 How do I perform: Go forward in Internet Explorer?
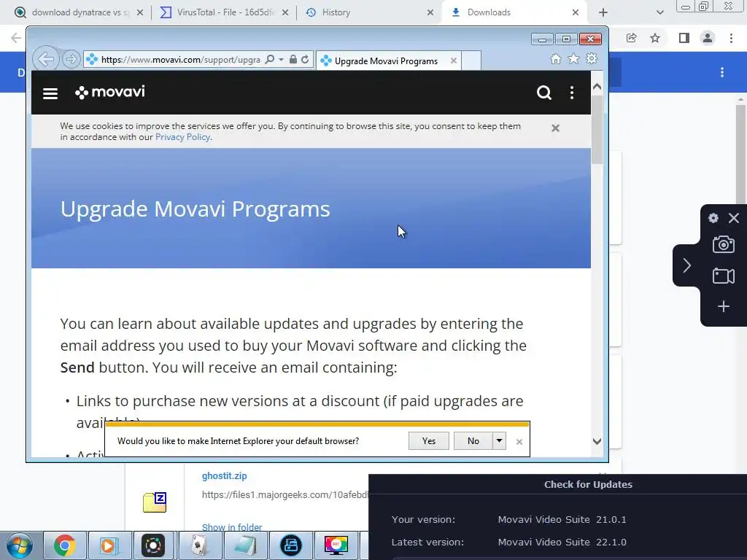tap(71, 59)
